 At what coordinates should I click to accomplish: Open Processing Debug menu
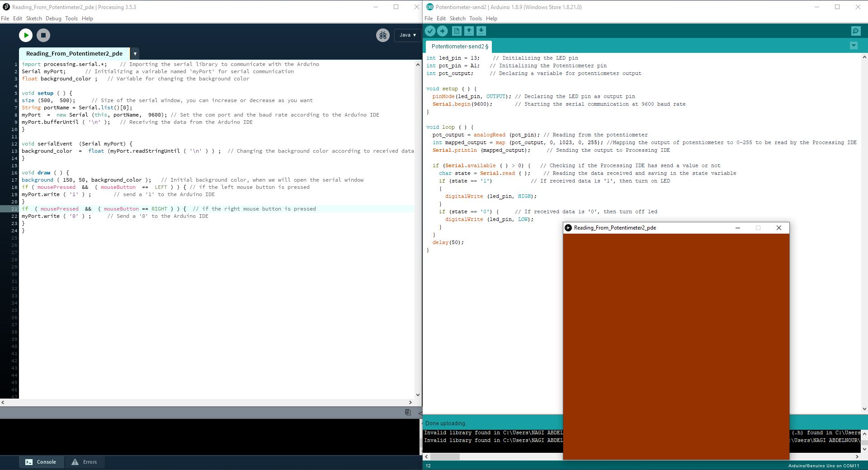[53, 19]
